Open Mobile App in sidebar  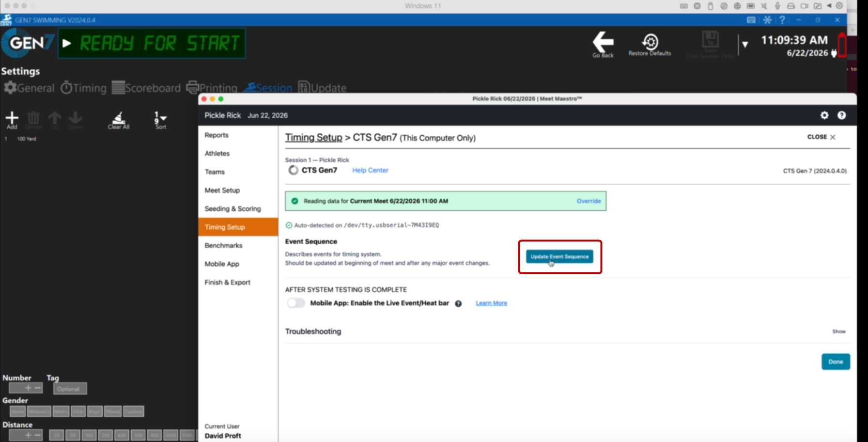coord(222,264)
